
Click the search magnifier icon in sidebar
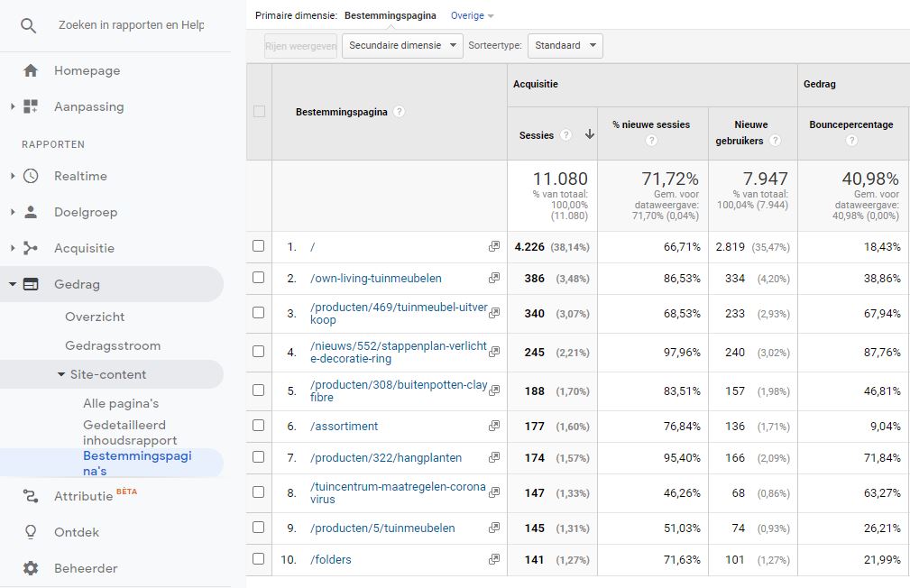(x=29, y=25)
